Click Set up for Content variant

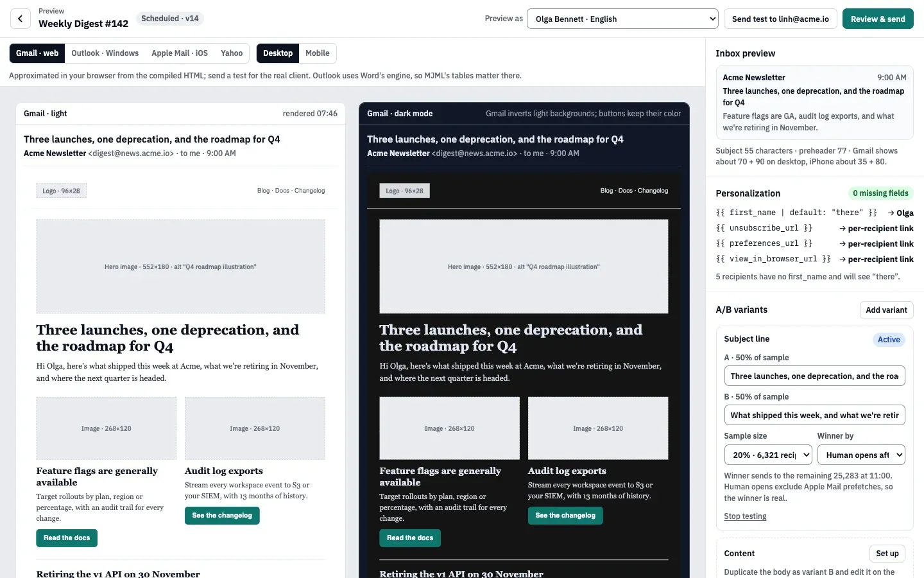[x=887, y=554]
